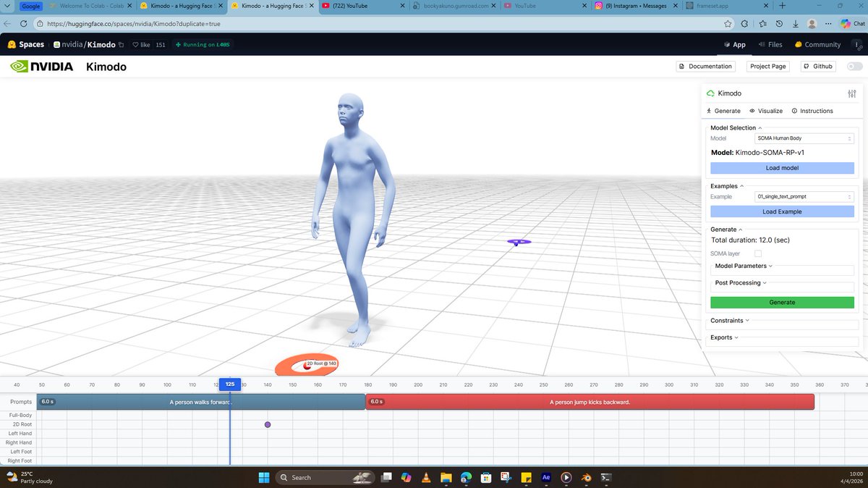Expand Post Processing
This screenshot has width=868, height=488.
[741, 282]
